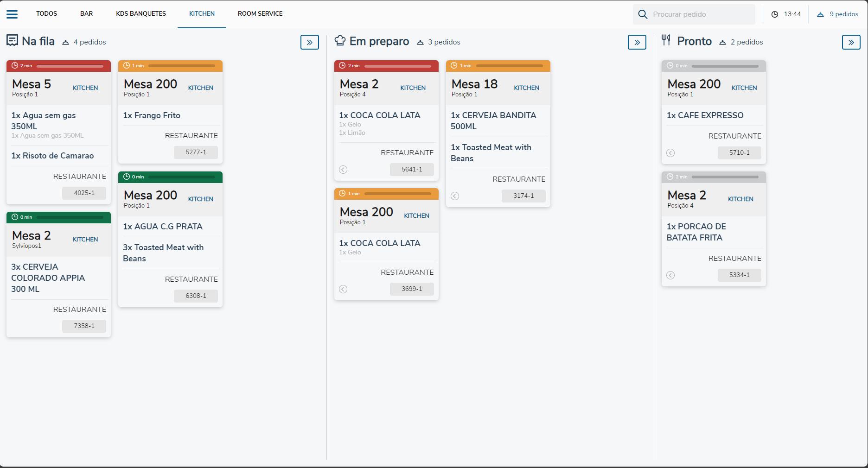Switch to the ROOM SERVICE tab

(x=260, y=14)
